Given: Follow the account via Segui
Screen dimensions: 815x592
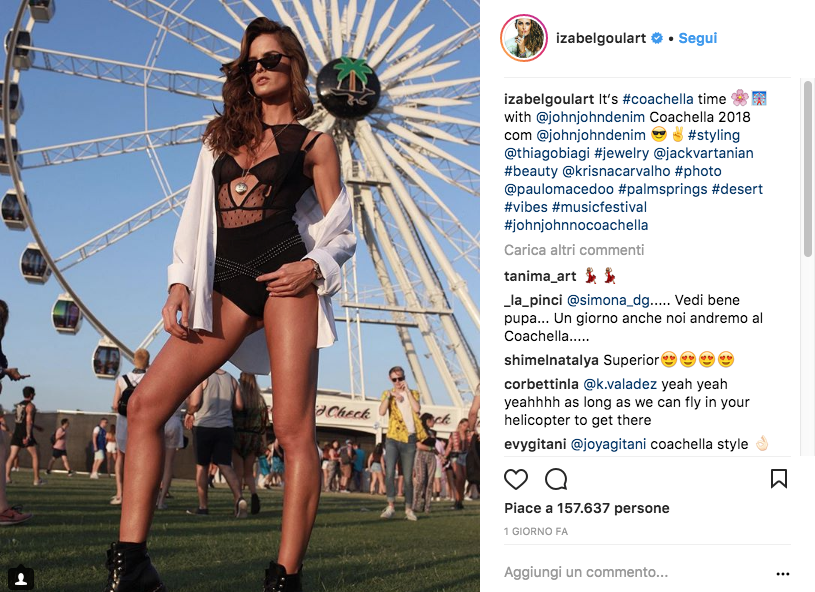Looking at the screenshot, I should tap(698, 38).
